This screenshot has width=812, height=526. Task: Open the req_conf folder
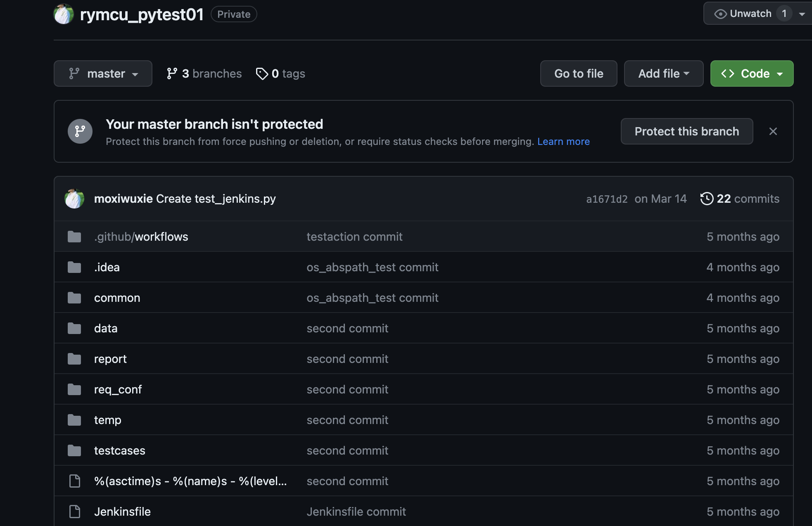[118, 389]
